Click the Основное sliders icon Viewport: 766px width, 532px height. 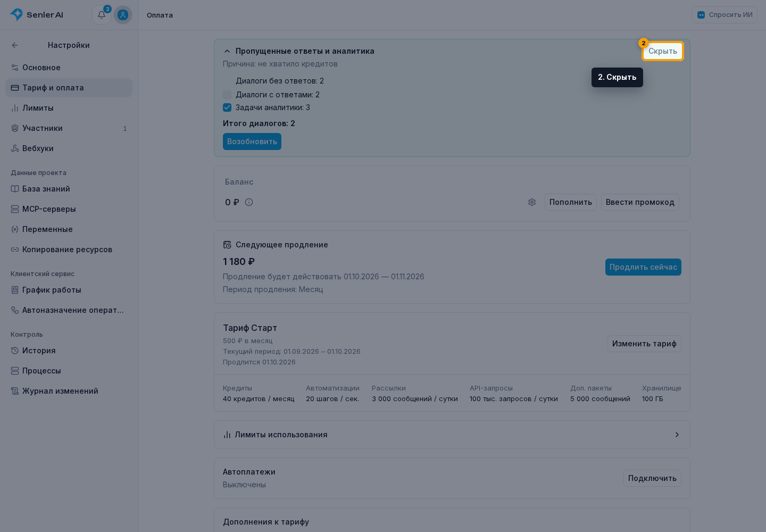click(15, 68)
